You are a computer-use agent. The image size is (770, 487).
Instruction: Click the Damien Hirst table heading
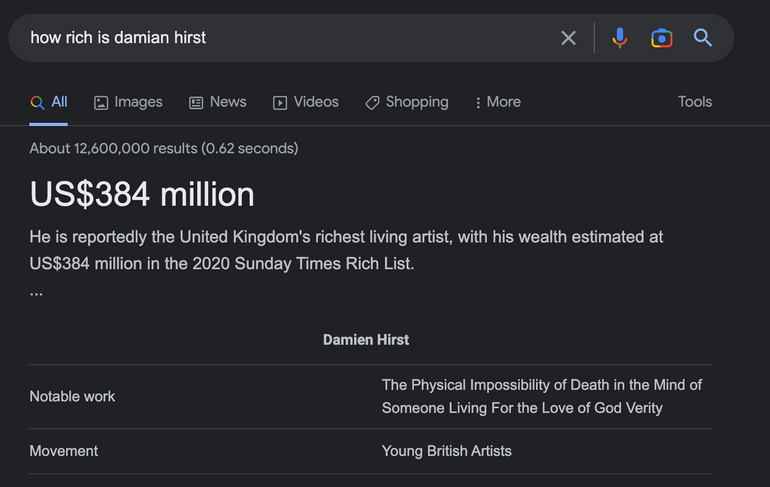(366, 340)
